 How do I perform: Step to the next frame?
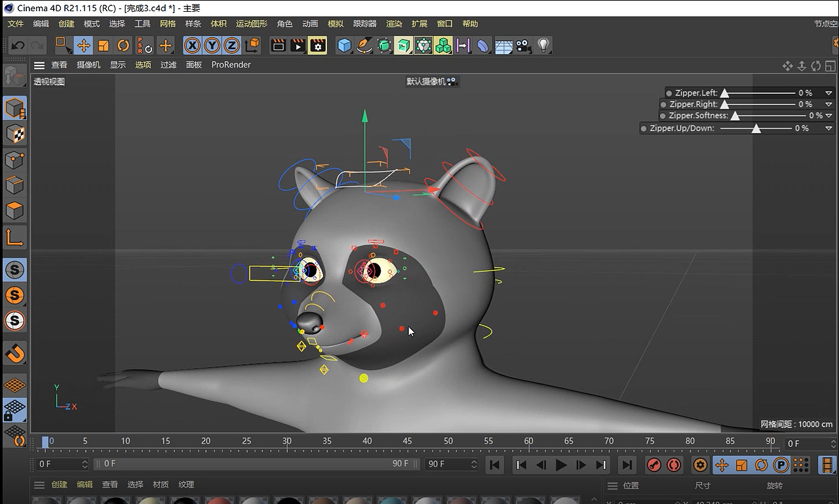581,465
